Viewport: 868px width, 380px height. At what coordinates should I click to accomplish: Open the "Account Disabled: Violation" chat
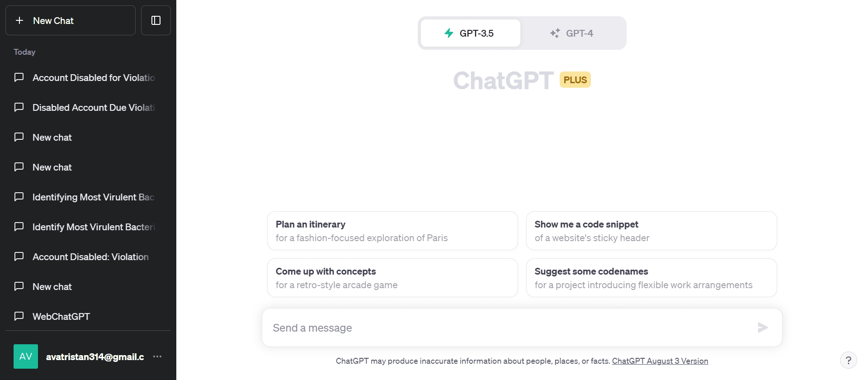(90, 257)
